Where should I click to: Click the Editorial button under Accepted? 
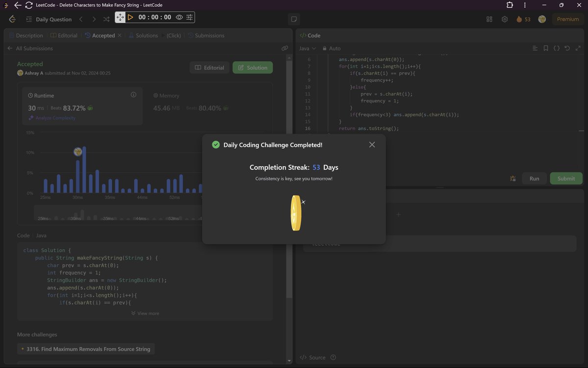coord(209,68)
